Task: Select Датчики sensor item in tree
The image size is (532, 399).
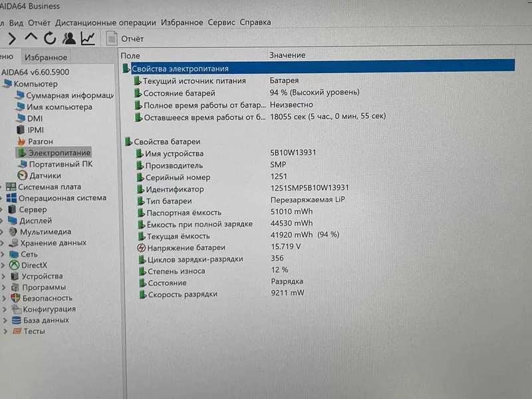Action: [39, 176]
